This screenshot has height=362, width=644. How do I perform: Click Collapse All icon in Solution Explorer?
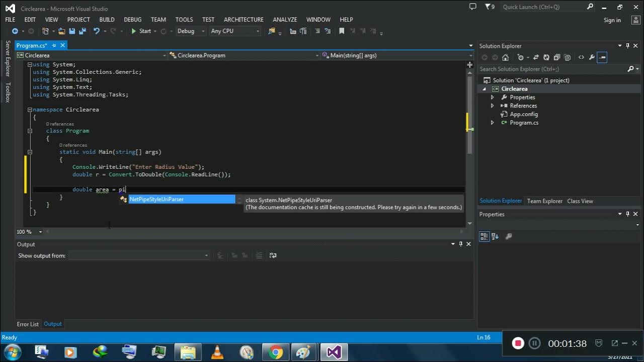557,57
